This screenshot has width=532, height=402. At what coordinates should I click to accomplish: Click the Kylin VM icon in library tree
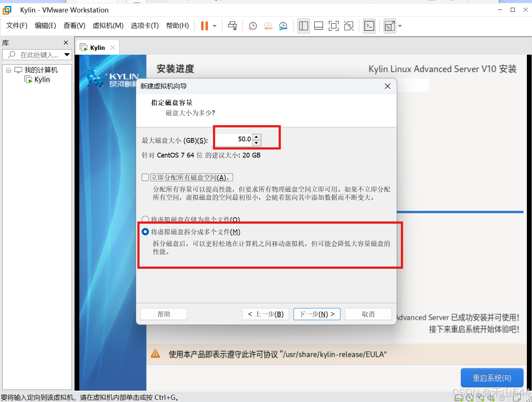[28, 79]
